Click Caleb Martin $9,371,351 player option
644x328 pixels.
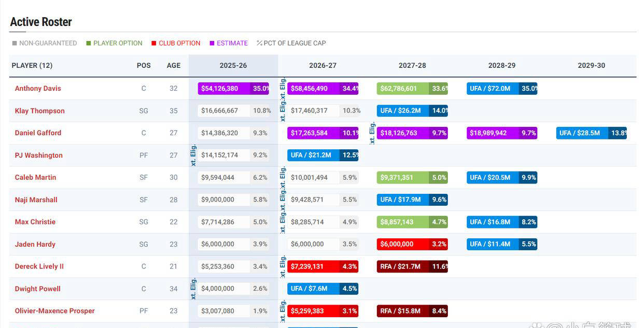[412, 178]
